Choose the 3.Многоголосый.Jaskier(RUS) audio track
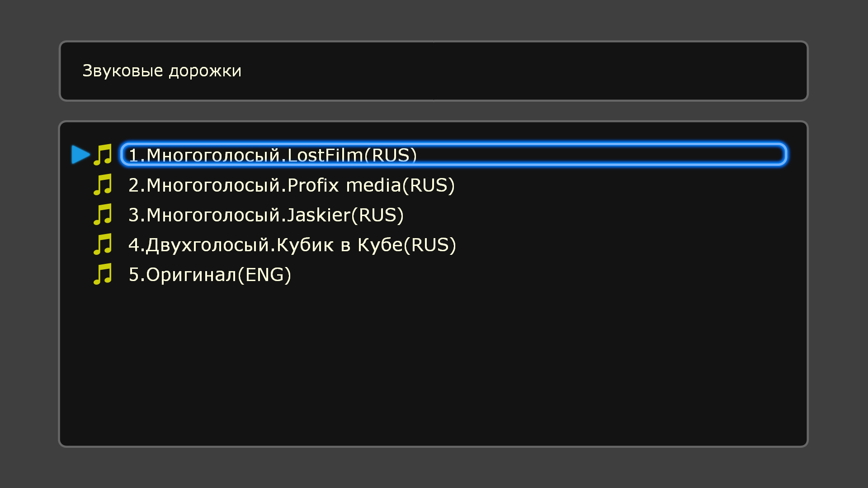The image size is (868, 488). tap(266, 215)
